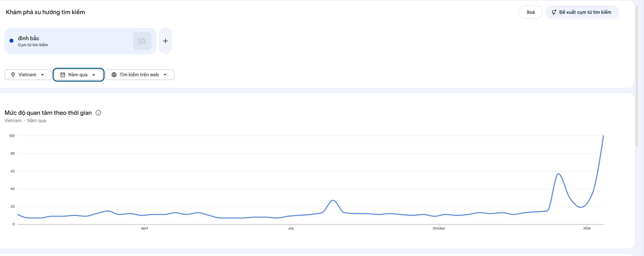644x256 pixels.
Task: Click the blue dot beside đinh bắc
Action: click(11, 41)
